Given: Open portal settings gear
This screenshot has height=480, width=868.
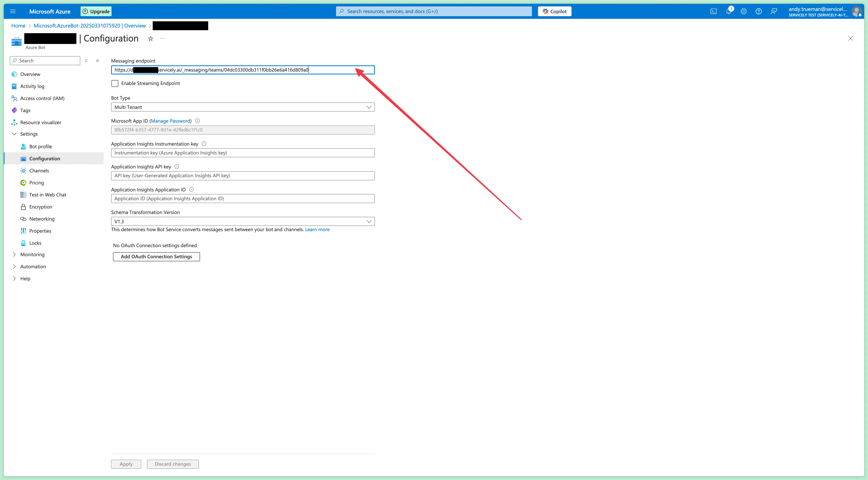Looking at the screenshot, I should pyautogui.click(x=744, y=11).
